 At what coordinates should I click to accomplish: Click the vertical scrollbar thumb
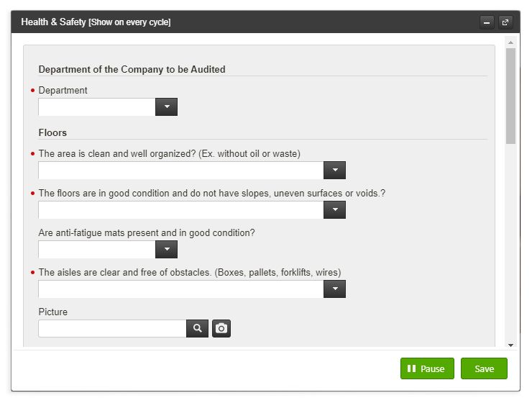pos(511,95)
